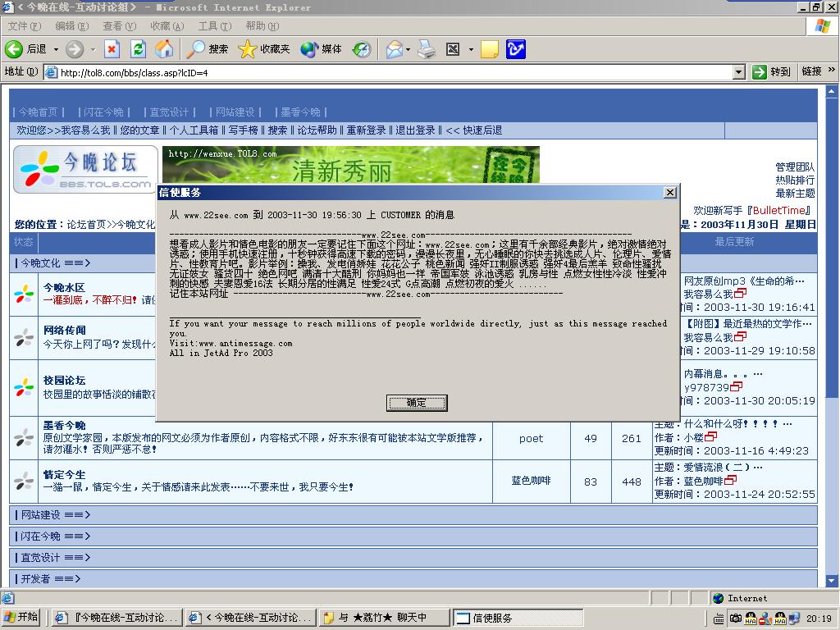840x630 pixels.
Task: Click the History clock icon
Action: [x=362, y=49]
